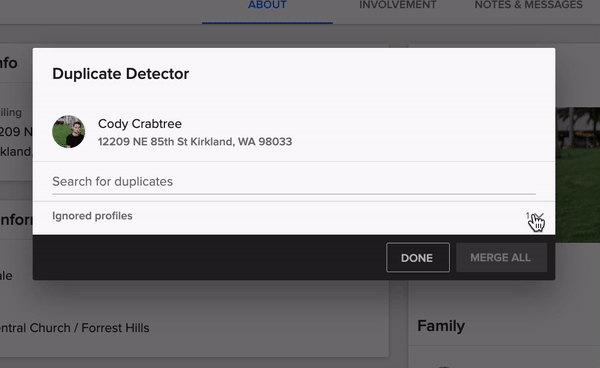Click the Family heading in background

tap(441, 326)
